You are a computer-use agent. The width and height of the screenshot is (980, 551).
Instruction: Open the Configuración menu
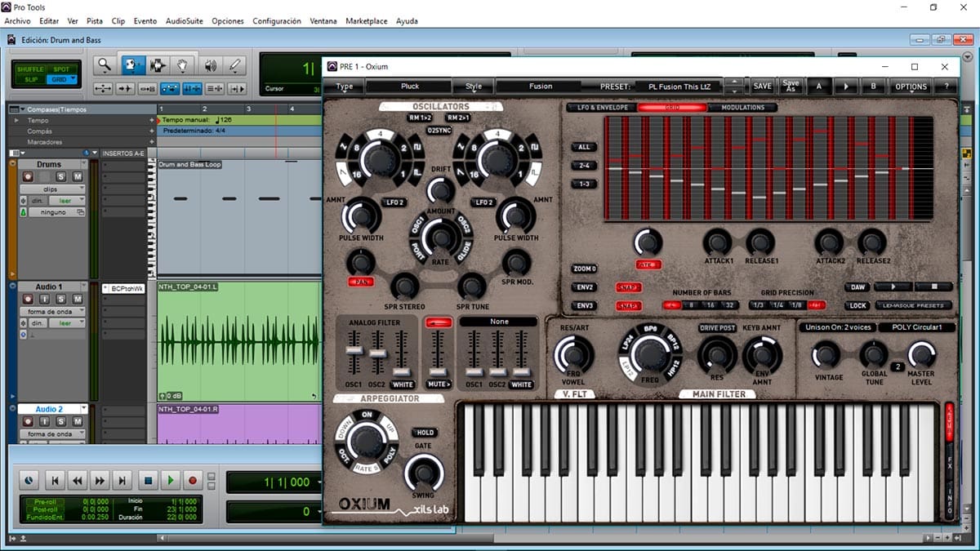point(277,20)
